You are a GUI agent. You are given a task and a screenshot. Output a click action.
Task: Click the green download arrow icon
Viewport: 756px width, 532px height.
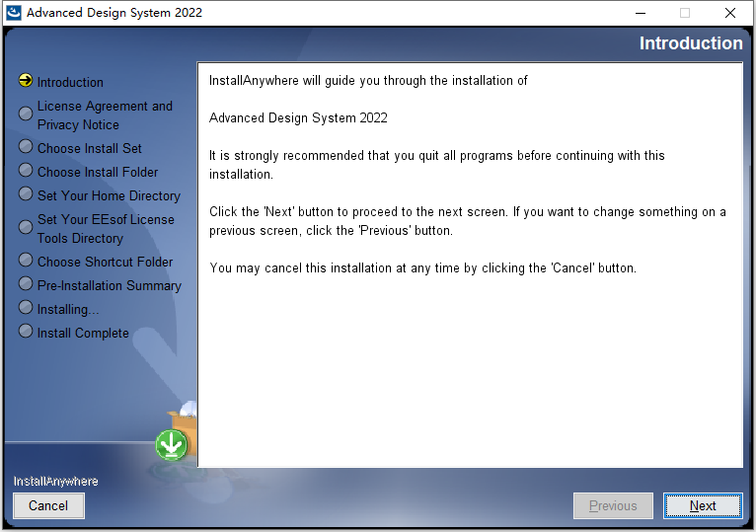[171, 444]
